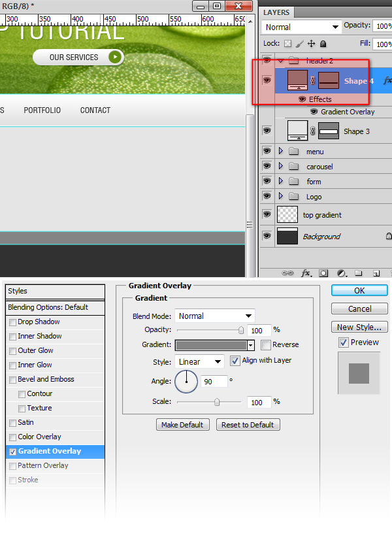Hide the Shape 3 layer

click(267, 131)
